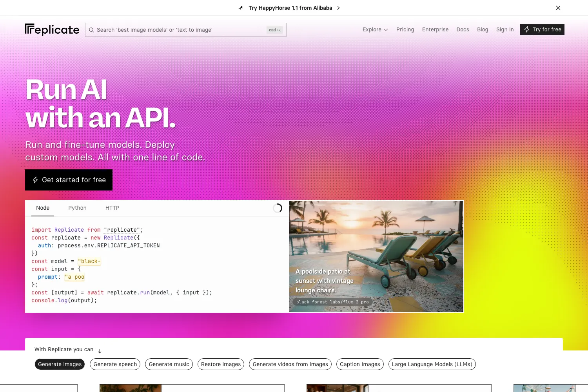The image size is (588, 392).
Task: Click the Replicate logo
Action: point(52,29)
